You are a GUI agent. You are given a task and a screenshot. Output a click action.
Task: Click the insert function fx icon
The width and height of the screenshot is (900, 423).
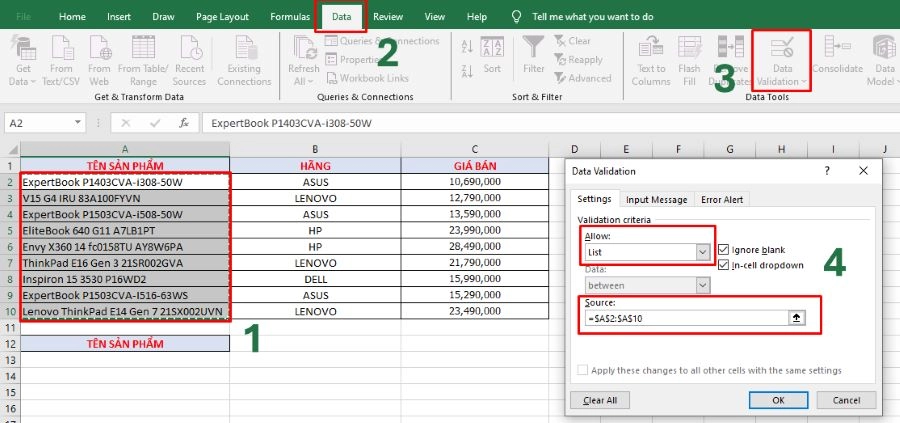[184, 123]
